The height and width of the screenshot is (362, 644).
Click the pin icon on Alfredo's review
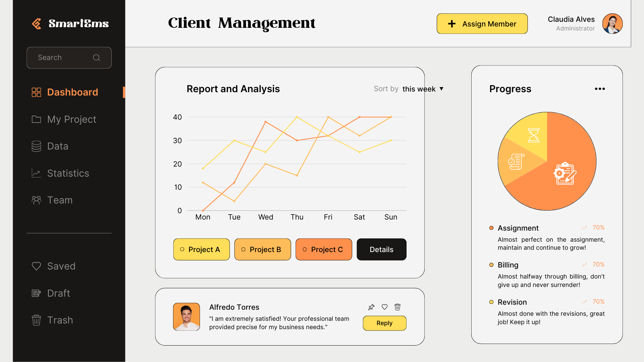[x=371, y=307]
